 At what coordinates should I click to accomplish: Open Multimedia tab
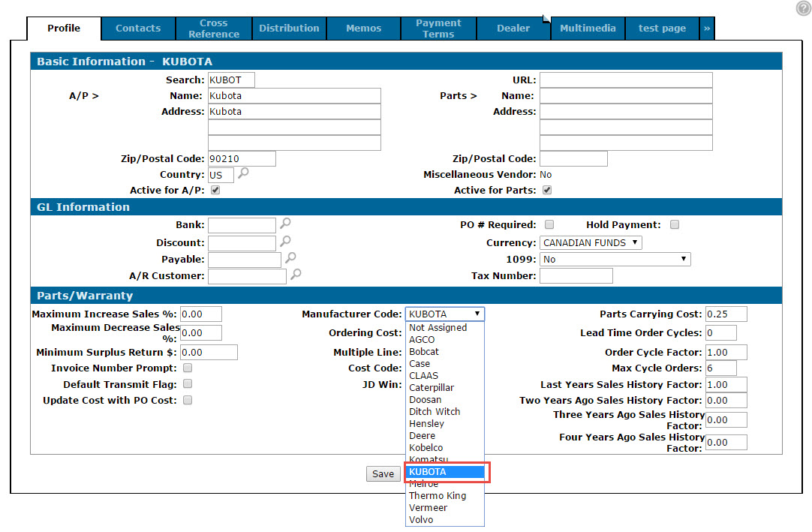coord(588,29)
